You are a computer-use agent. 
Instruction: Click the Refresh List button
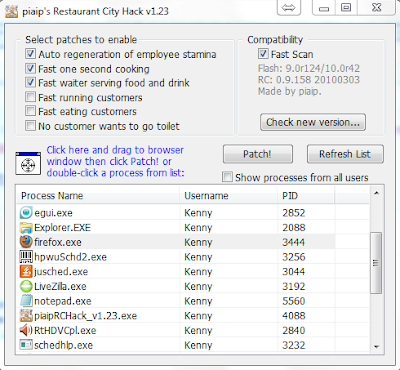pos(345,154)
